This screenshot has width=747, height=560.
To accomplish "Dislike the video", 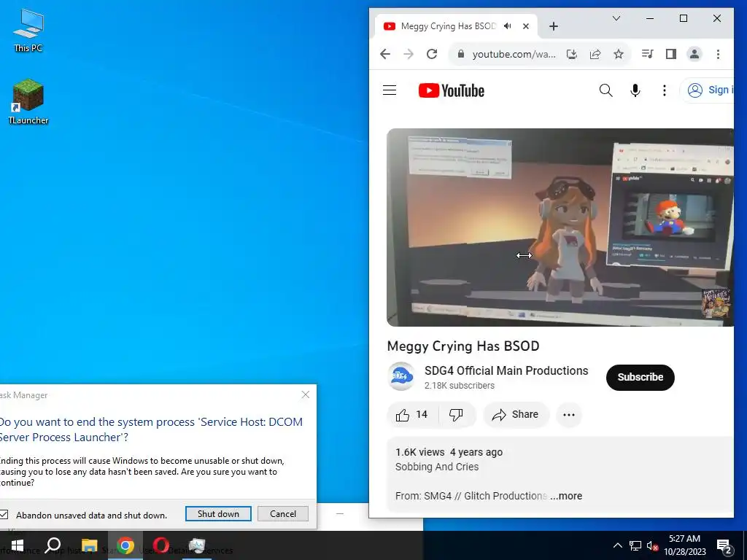I will coord(457,415).
